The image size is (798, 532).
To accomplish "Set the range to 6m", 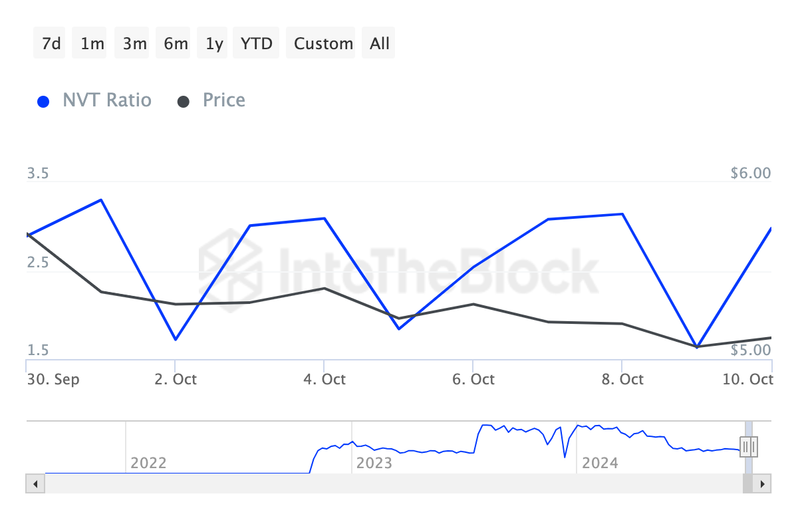I will (176, 43).
